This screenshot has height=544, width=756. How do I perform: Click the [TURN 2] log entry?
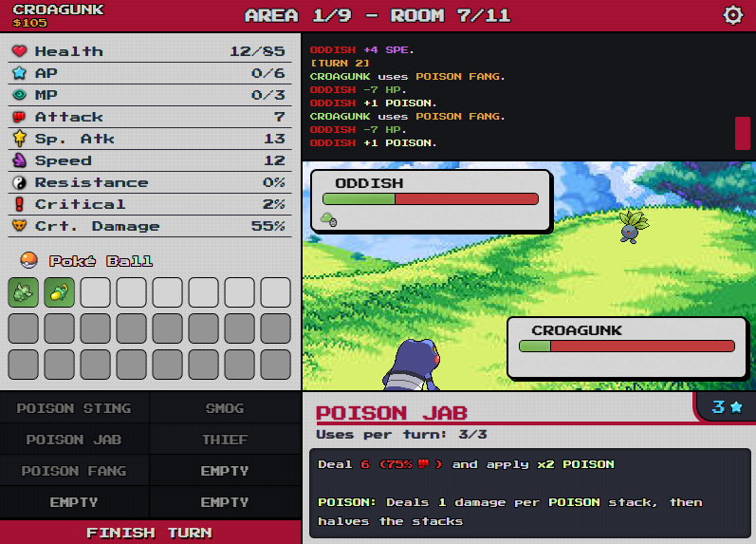(x=340, y=64)
